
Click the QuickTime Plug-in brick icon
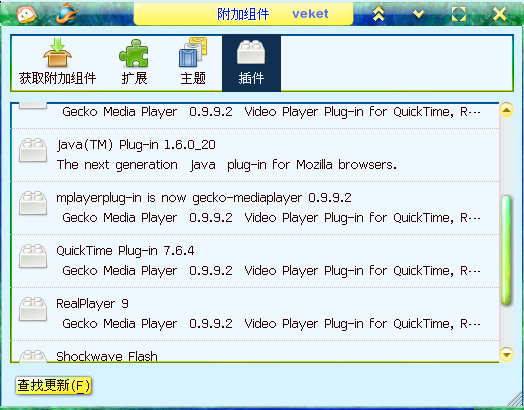coord(33,256)
